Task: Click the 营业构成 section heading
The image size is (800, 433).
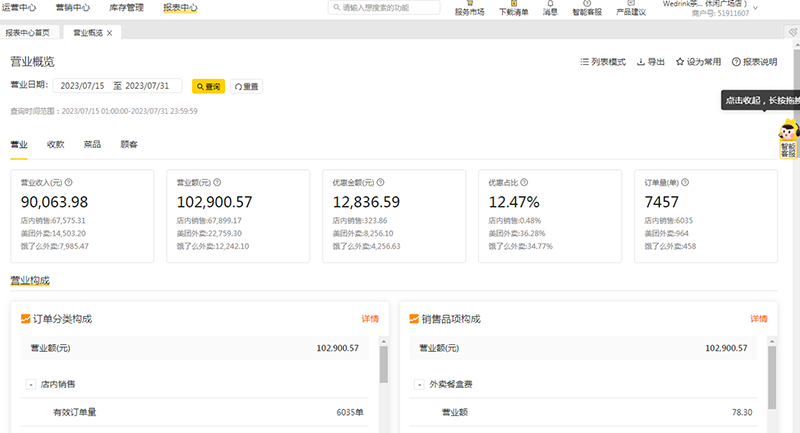Action: click(x=30, y=280)
